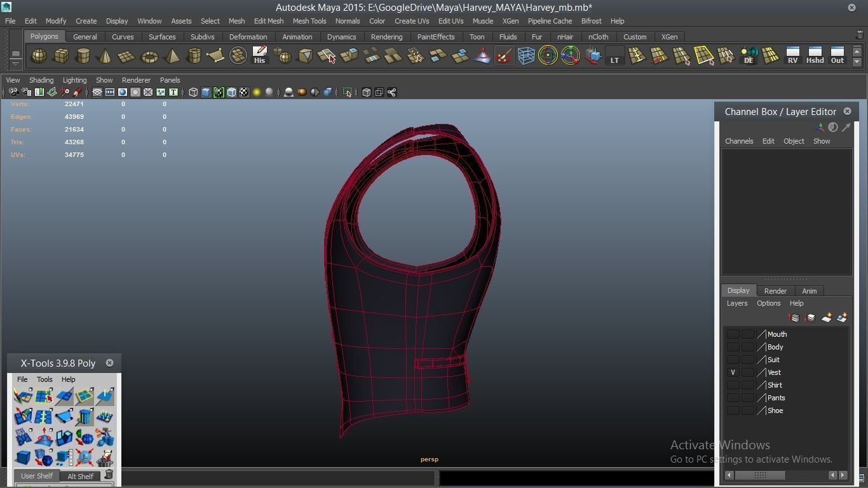Open the Alt Shelf tab in X-Tools
The image size is (868, 488).
coord(80,476)
